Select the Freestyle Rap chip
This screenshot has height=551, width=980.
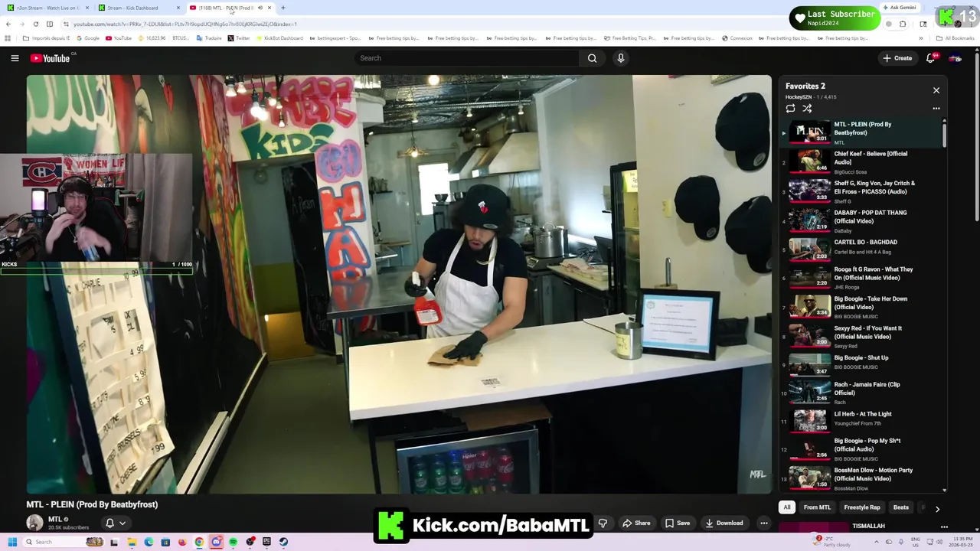(862, 507)
